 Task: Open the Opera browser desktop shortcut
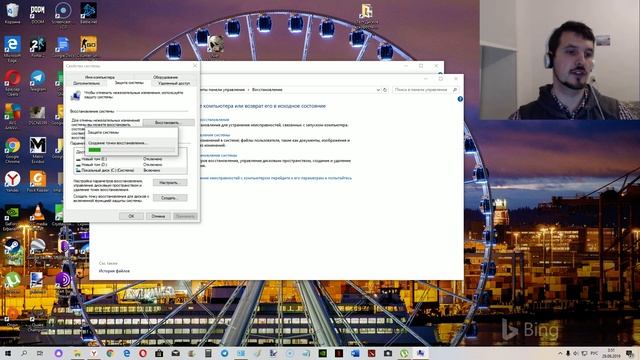click(12, 82)
